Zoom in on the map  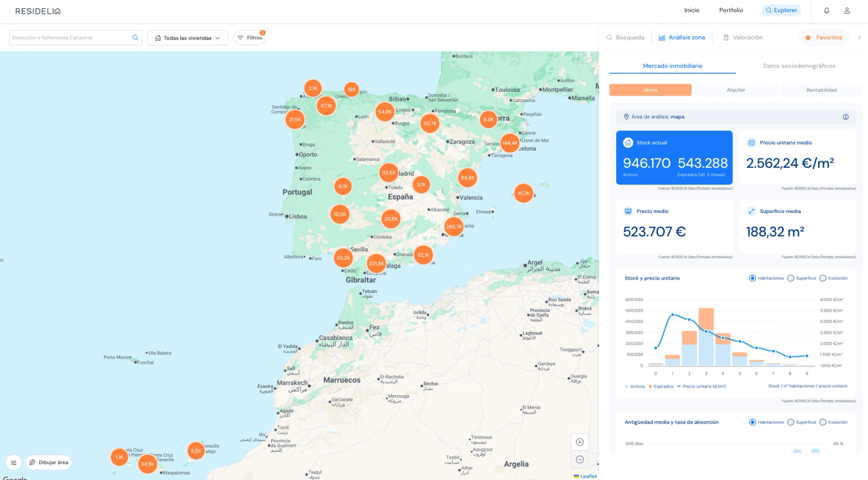(x=579, y=442)
